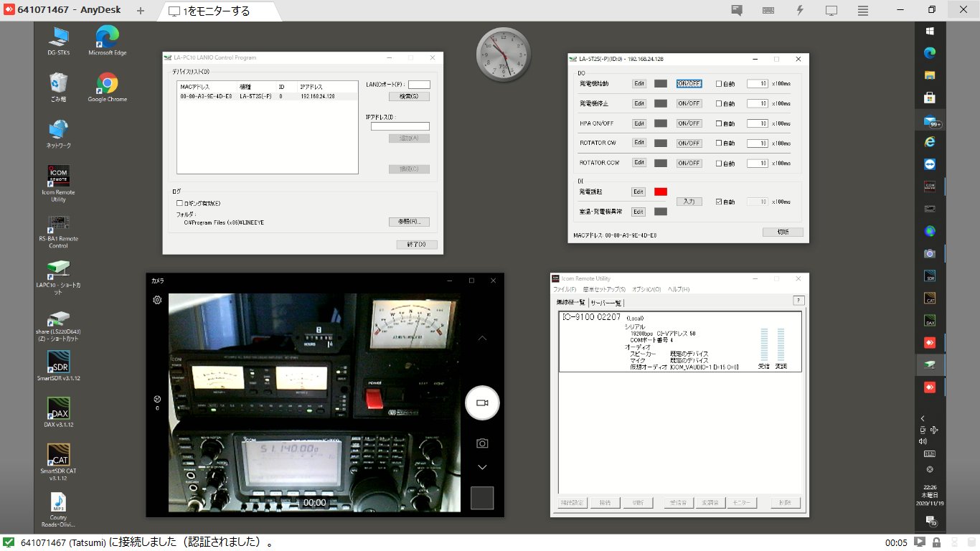
Task: Switch to photo mode camera icon
Action: tap(482, 443)
